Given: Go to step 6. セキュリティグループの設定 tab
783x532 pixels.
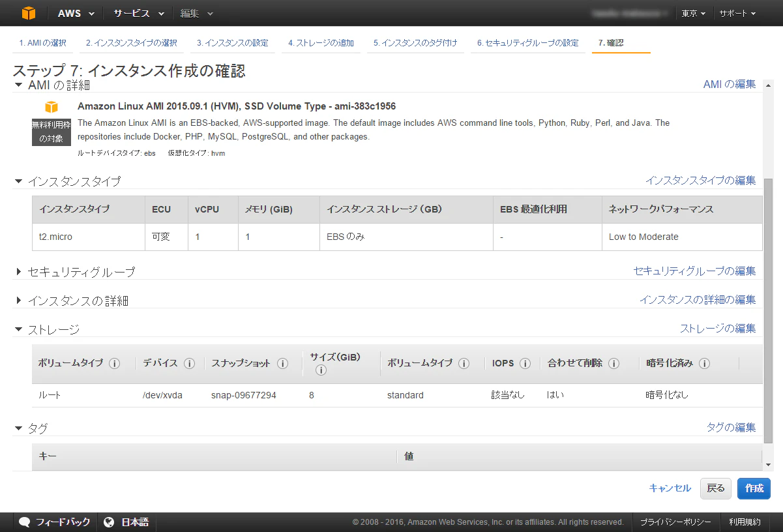Looking at the screenshot, I should 527,43.
